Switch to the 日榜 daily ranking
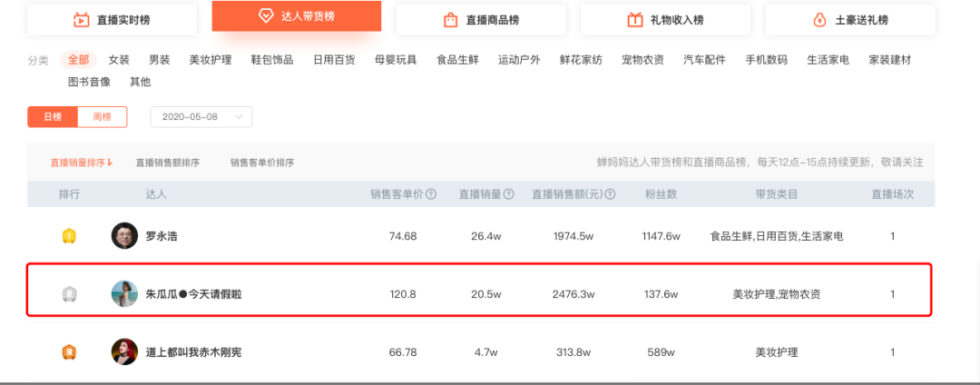The height and width of the screenshot is (385, 980). click(54, 117)
